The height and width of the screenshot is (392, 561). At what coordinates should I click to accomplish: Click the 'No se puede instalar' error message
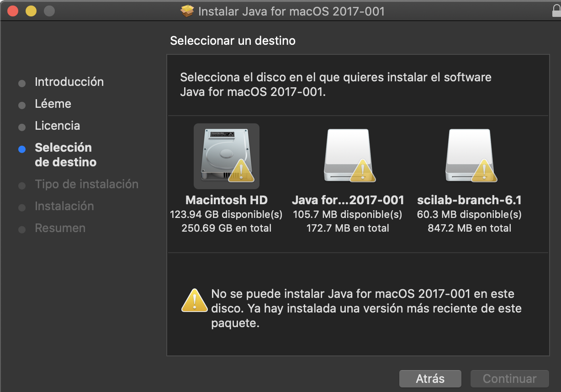(366, 308)
